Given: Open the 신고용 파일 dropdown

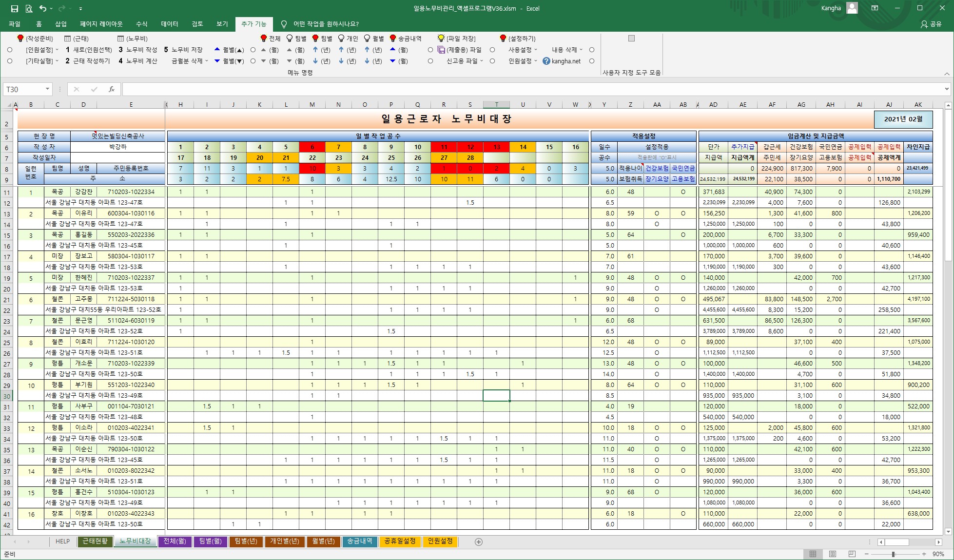Looking at the screenshot, I should (x=482, y=61).
